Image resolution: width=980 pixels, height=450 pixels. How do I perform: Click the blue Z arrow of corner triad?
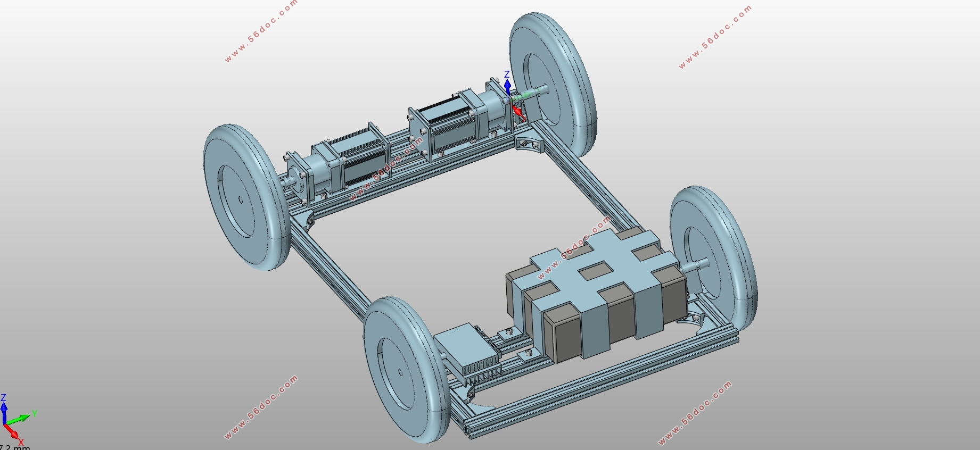click(x=4, y=410)
